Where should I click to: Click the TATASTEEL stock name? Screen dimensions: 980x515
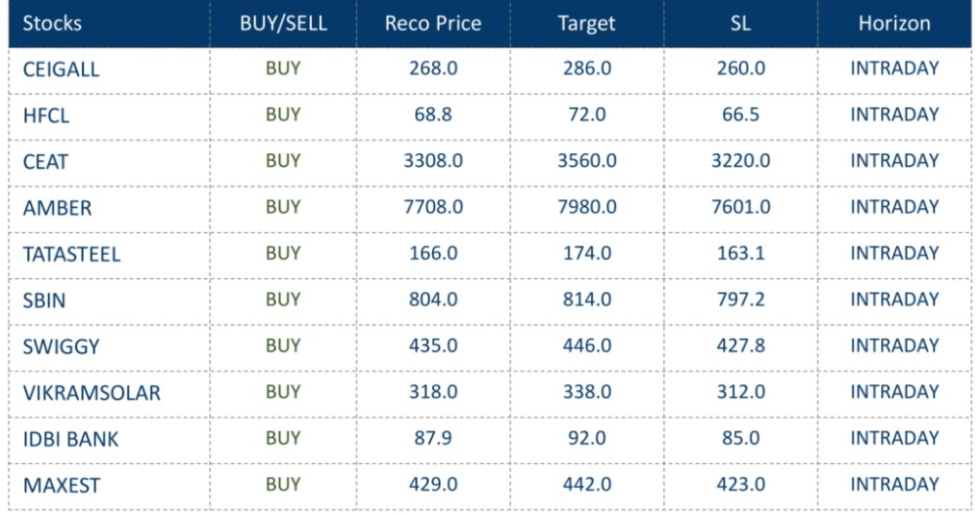point(71,255)
